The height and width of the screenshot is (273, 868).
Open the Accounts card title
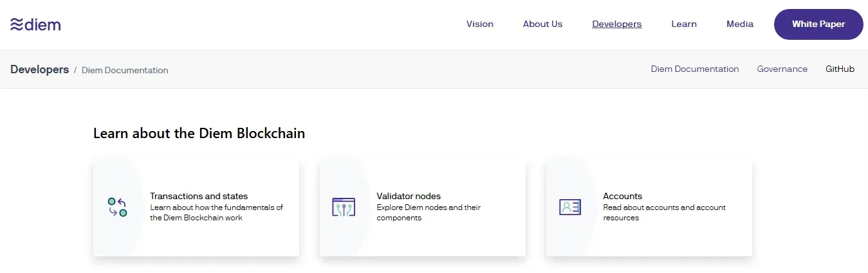click(623, 196)
